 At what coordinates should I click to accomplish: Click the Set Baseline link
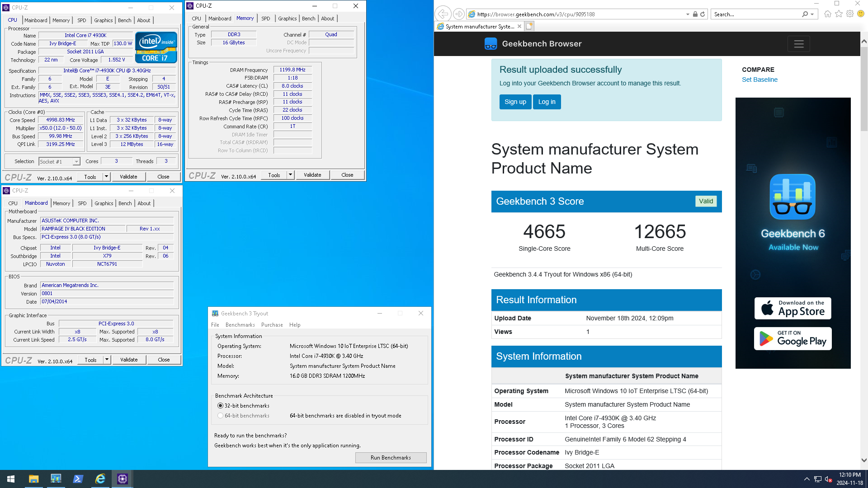tap(759, 80)
